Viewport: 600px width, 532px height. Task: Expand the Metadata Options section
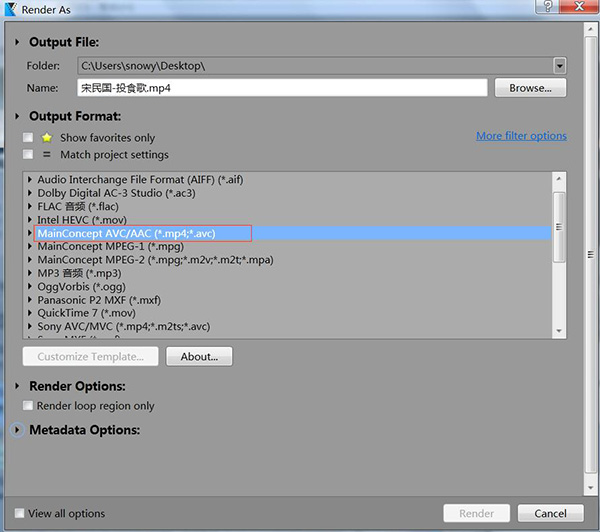point(17,430)
